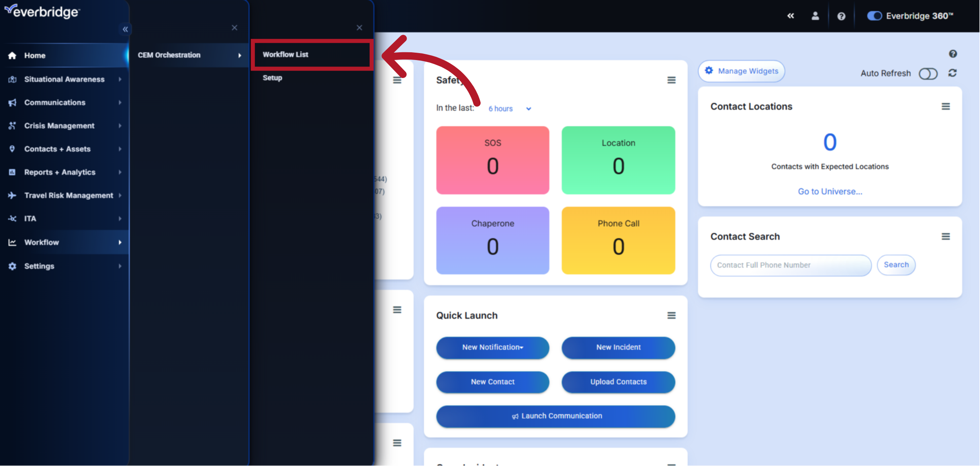Select Contacts + Assets in the sidebar

click(x=57, y=149)
